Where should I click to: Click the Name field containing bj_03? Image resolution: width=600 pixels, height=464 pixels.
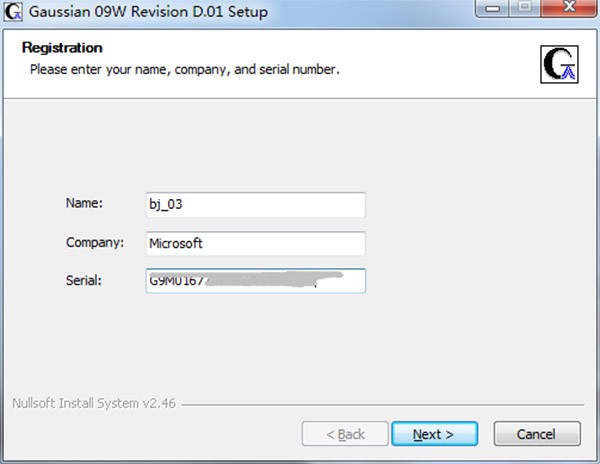pos(254,205)
